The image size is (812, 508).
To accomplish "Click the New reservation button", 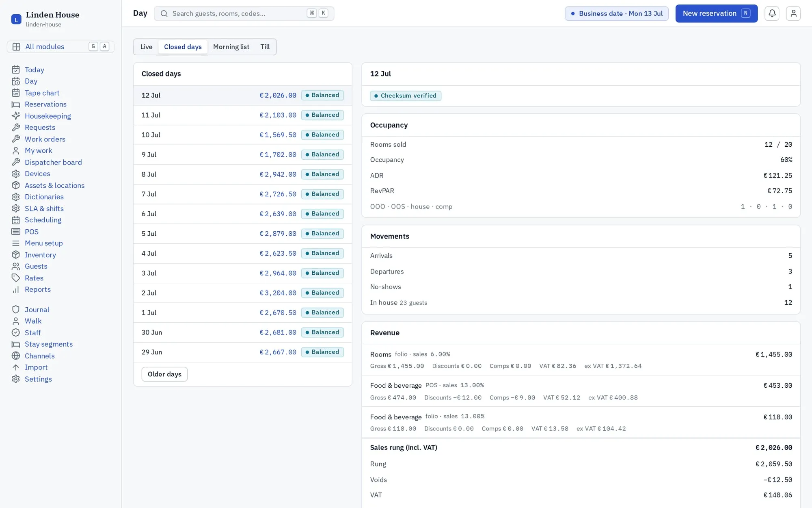I will 716,13.
